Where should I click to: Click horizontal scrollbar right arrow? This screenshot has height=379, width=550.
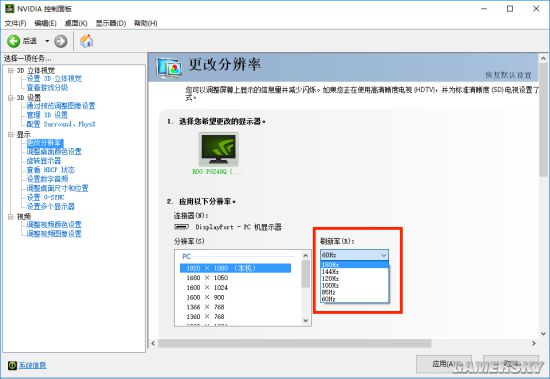tap(534, 343)
